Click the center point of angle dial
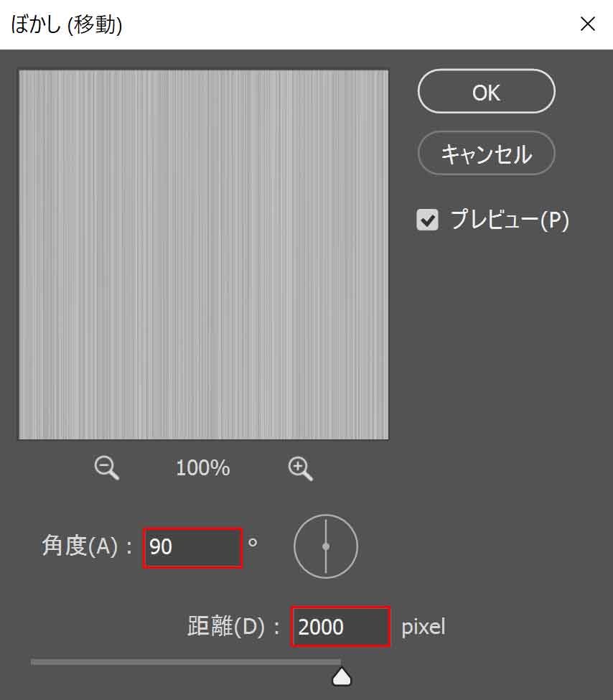 point(326,546)
